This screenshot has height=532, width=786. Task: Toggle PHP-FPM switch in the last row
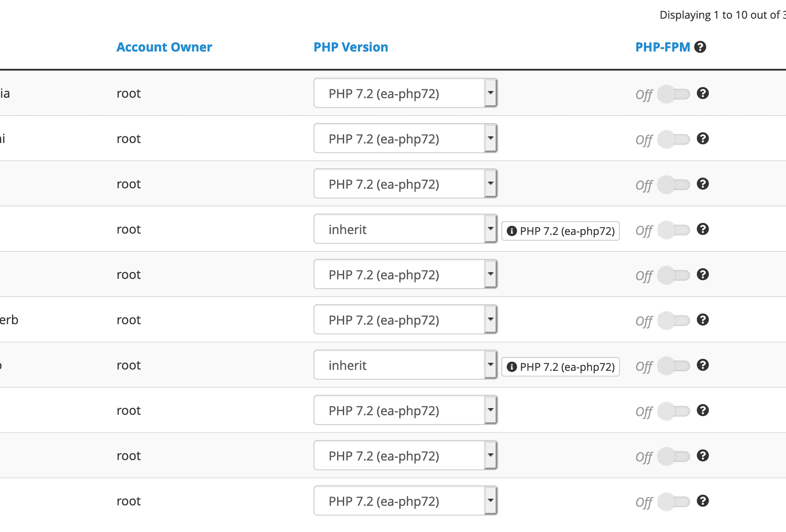pos(674,502)
